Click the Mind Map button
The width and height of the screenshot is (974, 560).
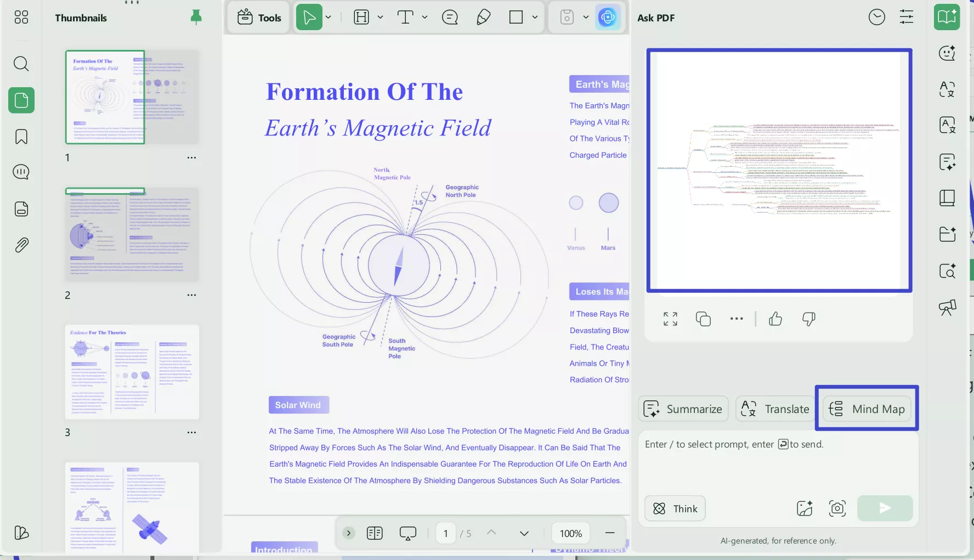867,409
